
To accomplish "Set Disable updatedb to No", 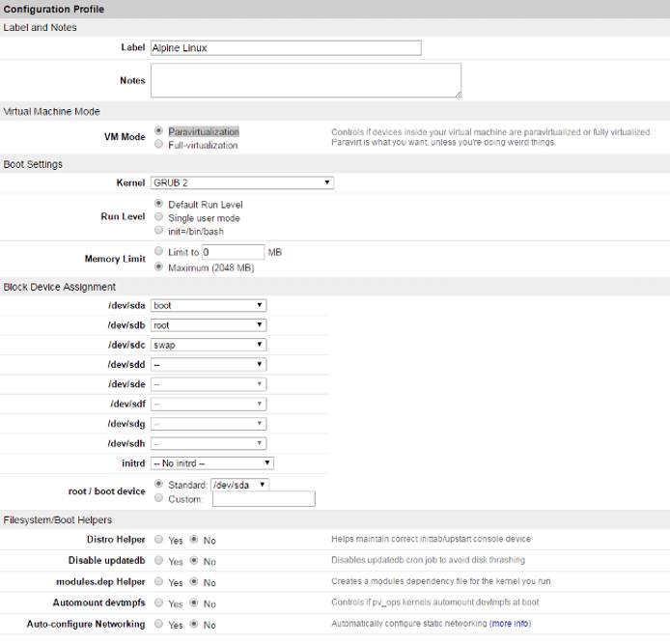I will tap(194, 560).
